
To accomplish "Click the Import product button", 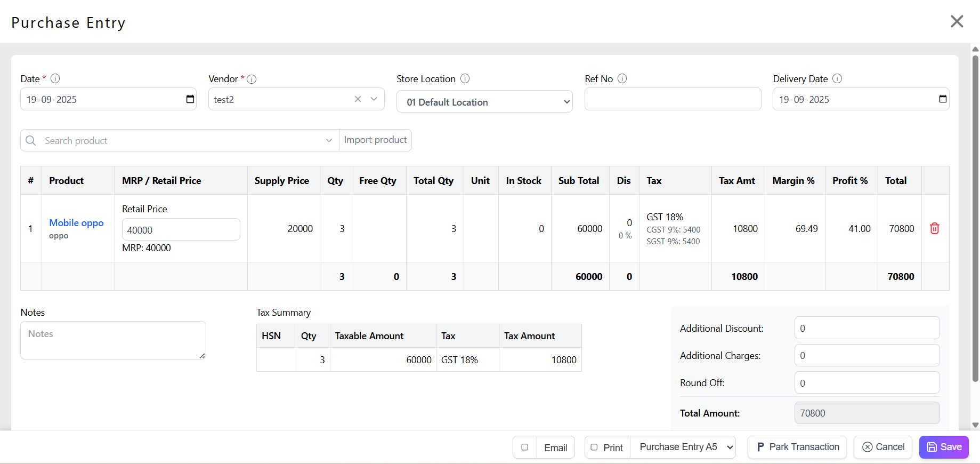I will coord(375,140).
